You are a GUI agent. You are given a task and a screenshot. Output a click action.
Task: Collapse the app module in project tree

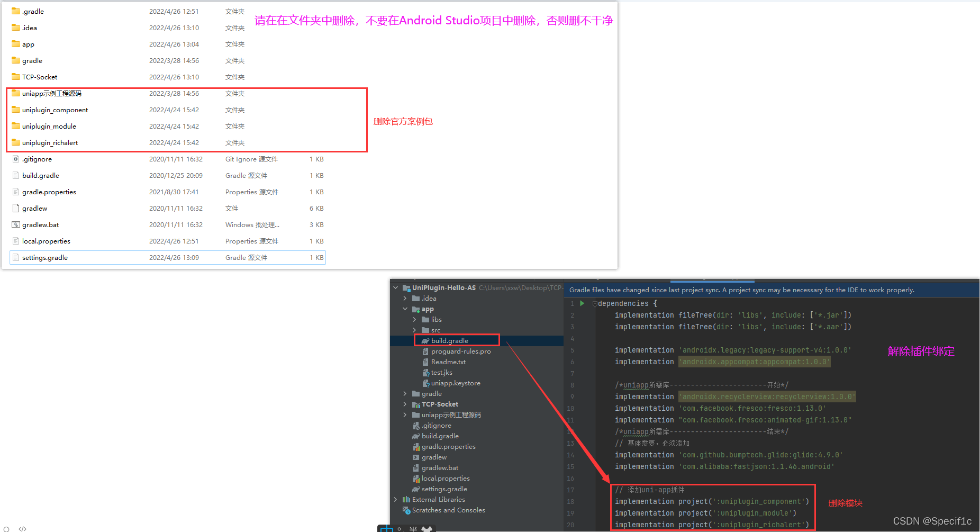(405, 309)
